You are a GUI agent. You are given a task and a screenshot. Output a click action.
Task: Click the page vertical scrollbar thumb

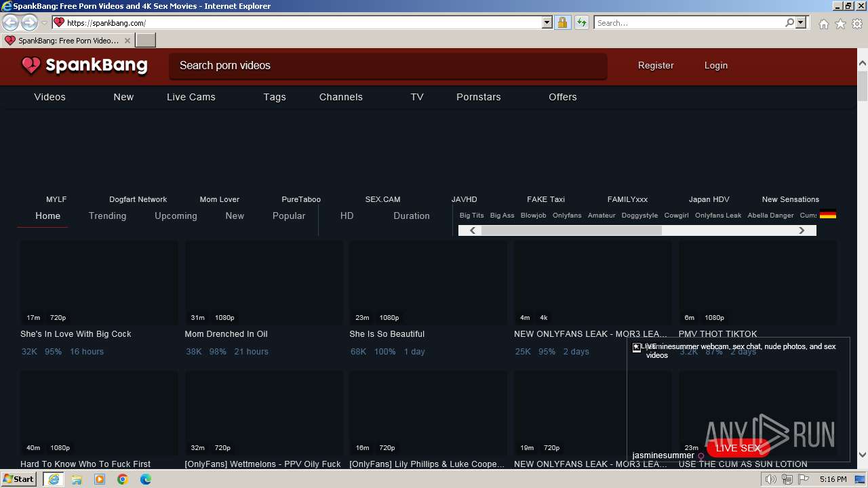pos(863,85)
